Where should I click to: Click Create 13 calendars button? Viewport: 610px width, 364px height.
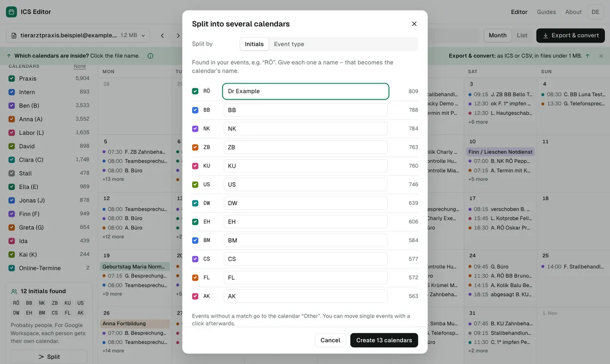pyautogui.click(x=384, y=340)
